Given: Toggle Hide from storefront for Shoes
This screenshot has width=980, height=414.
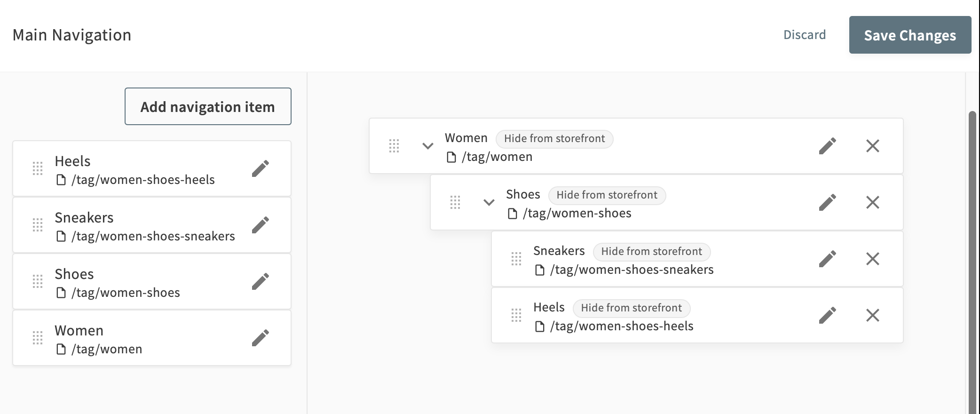Looking at the screenshot, I should (607, 195).
